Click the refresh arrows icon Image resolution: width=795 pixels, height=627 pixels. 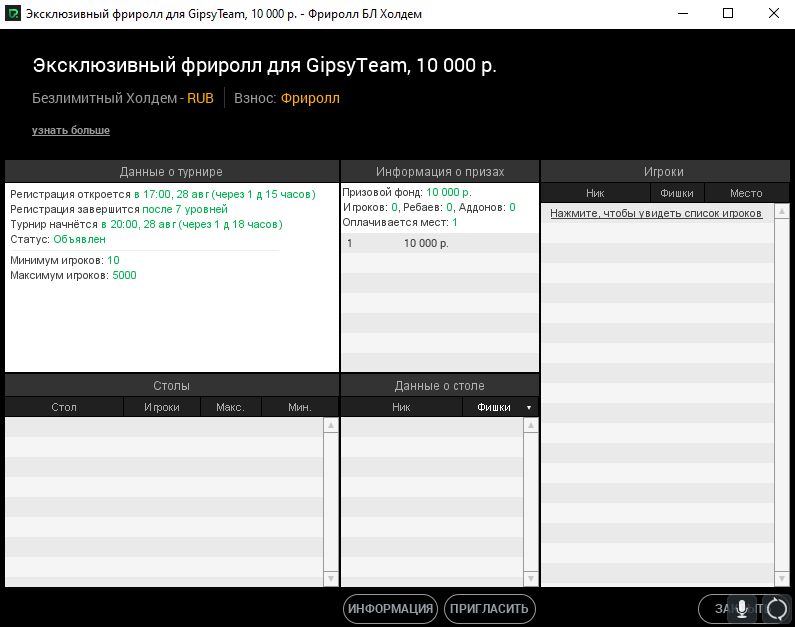(777, 609)
